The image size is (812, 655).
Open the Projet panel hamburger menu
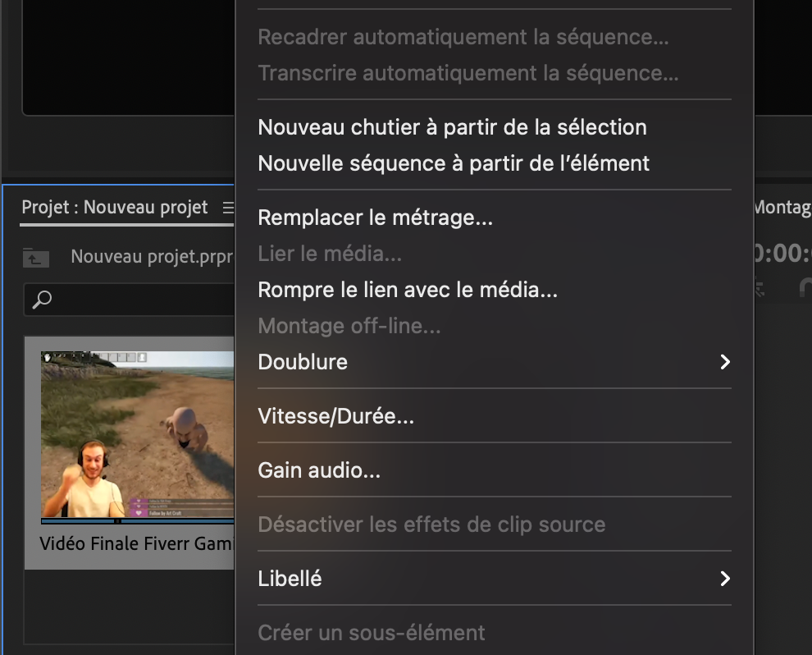[228, 208]
